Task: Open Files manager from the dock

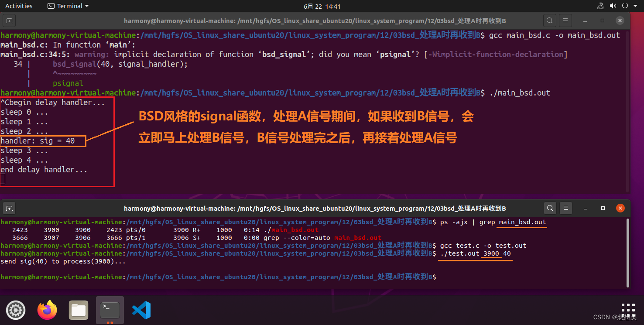Action: (79, 310)
